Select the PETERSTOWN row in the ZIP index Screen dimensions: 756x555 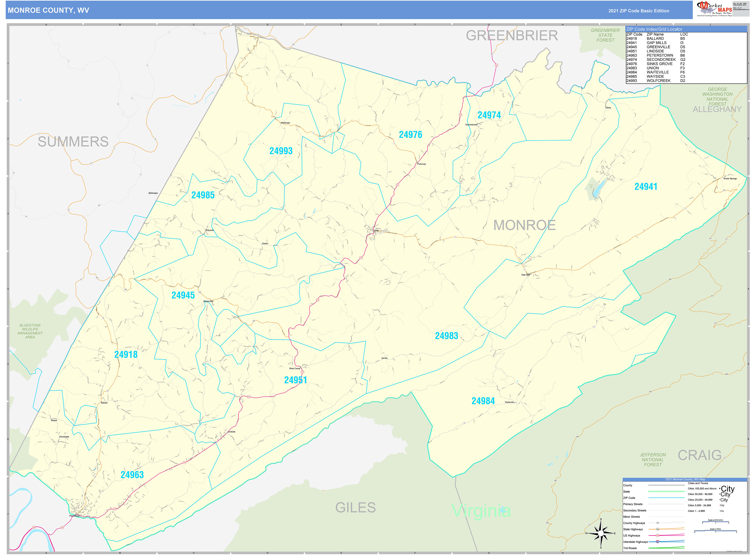[x=655, y=55]
